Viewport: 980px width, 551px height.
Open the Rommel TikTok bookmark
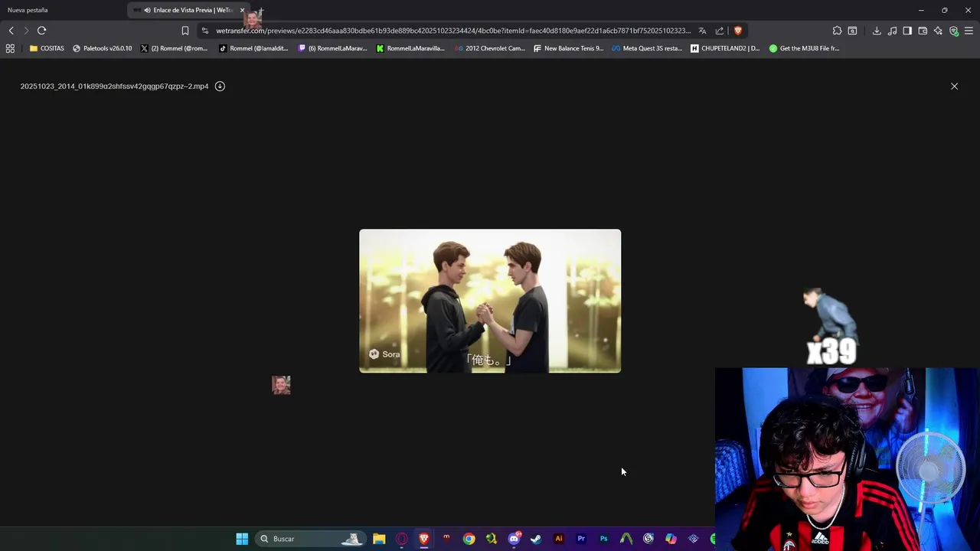coord(253,48)
